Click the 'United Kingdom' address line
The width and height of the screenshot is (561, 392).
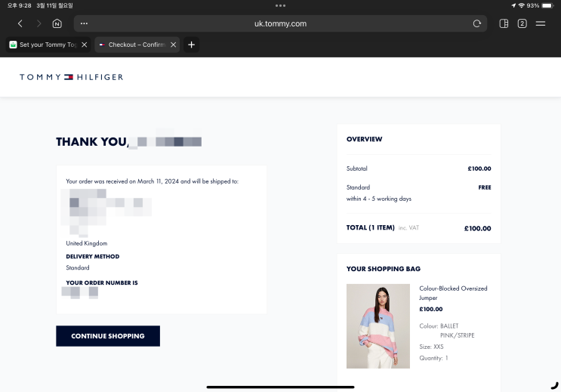click(87, 243)
